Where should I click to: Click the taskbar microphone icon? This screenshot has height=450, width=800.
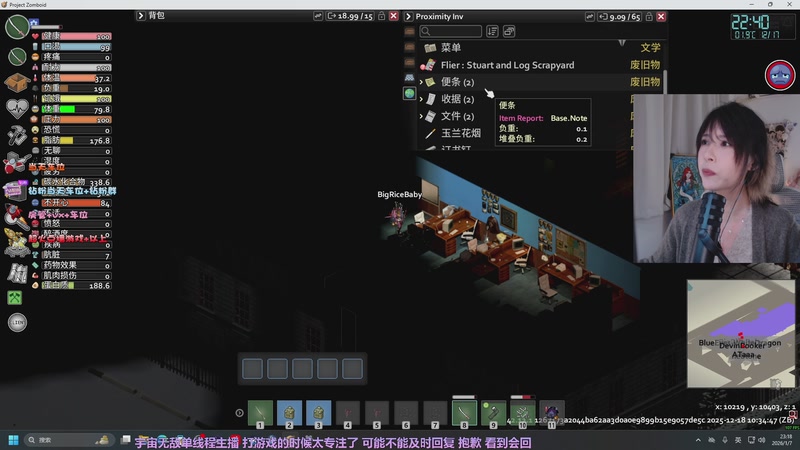tap(724, 440)
